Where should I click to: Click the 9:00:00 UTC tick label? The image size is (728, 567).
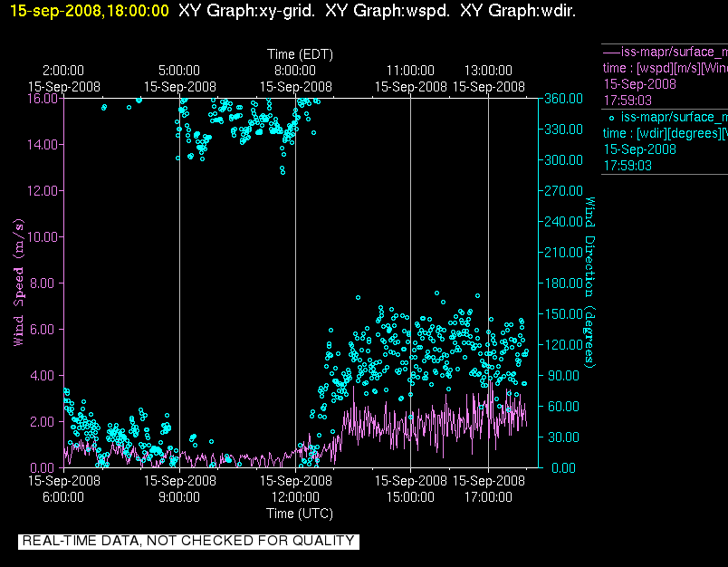(x=179, y=497)
